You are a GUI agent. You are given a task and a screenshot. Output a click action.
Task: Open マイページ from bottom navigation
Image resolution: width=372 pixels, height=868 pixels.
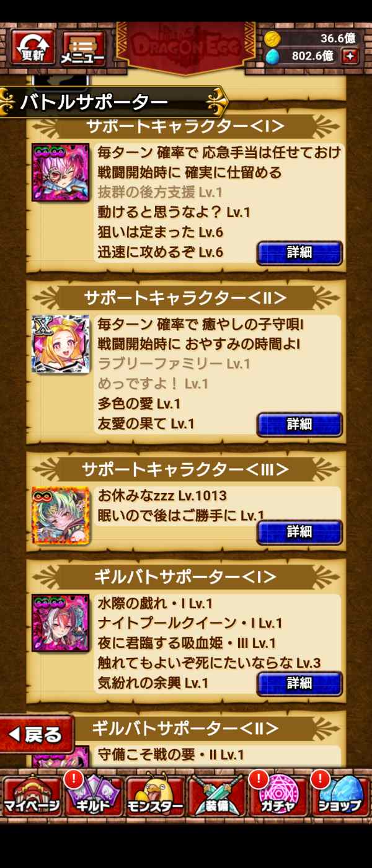tap(32, 796)
